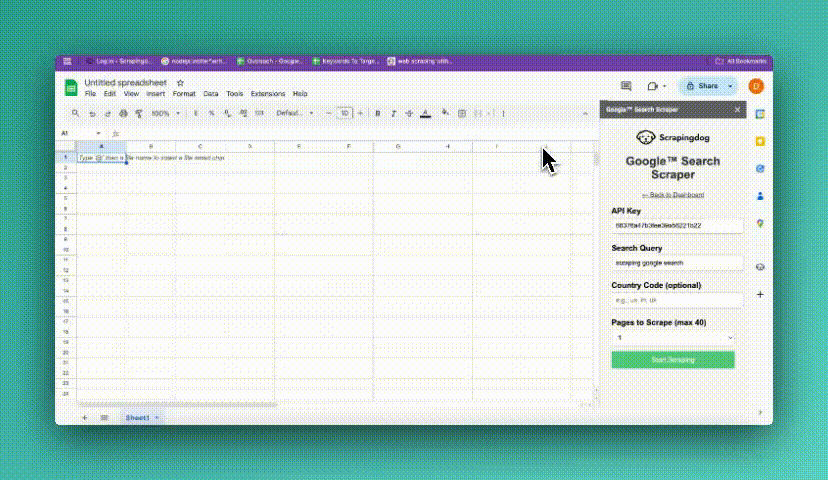Open the zoom 100% dropdown
The width and height of the screenshot is (828, 480).
166,114
